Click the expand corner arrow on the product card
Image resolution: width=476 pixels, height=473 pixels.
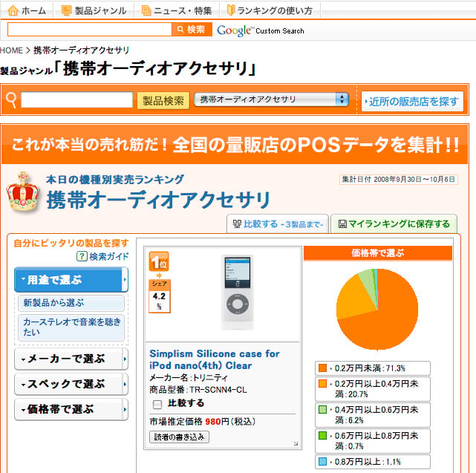pos(296,443)
